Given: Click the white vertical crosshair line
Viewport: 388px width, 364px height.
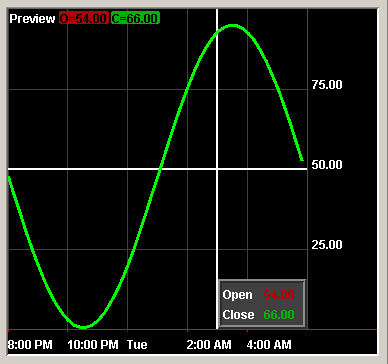Looking at the screenshot, I should tap(217, 100).
